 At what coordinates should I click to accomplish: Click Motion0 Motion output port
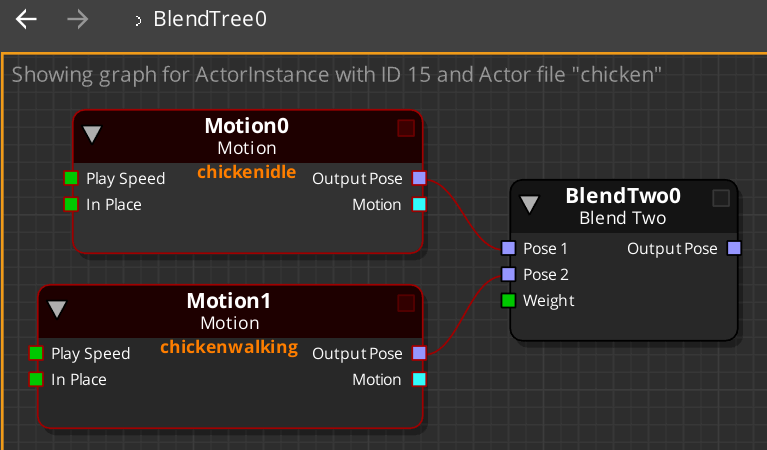419,205
